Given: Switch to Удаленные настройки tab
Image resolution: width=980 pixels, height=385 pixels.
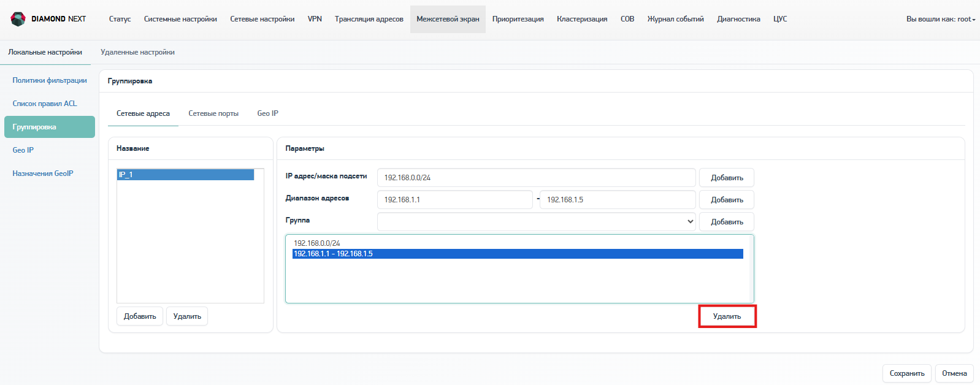Looking at the screenshot, I should (x=137, y=52).
